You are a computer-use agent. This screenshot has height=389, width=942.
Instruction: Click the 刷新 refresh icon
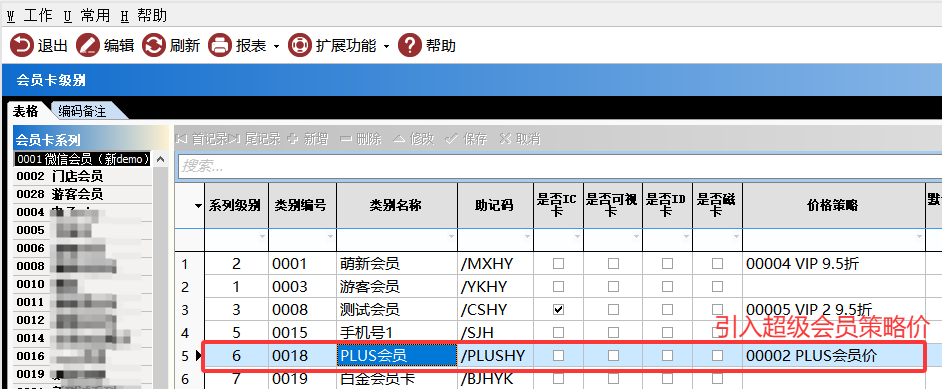pyautogui.click(x=154, y=46)
